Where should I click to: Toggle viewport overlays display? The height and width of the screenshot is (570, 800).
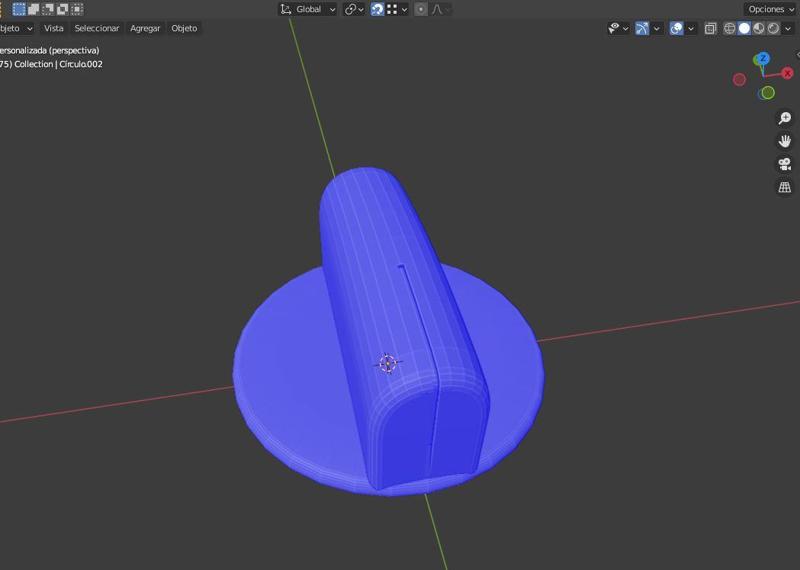(x=676, y=29)
